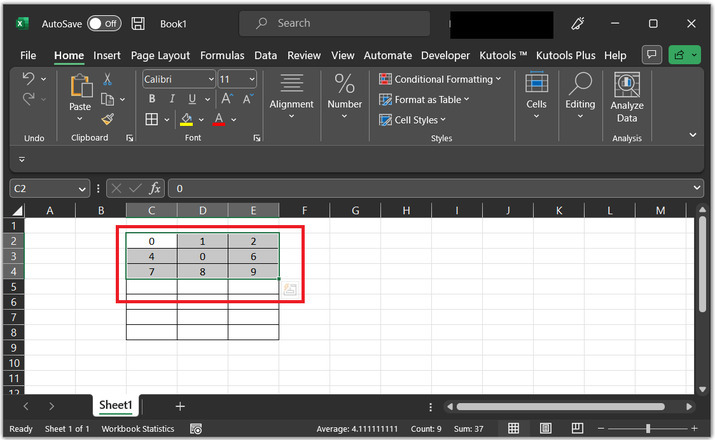
Task: Click the Insert Function fx icon
Action: tap(155, 188)
